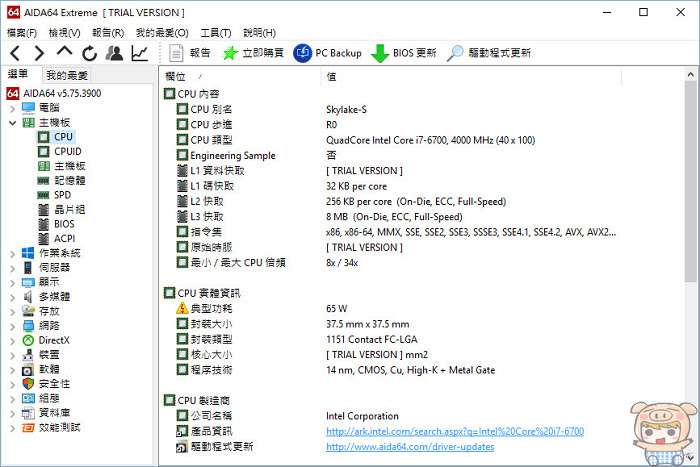Screen dimensions: 700x467
Task: Expand the 伺服器 tree node
Action: click(12, 268)
